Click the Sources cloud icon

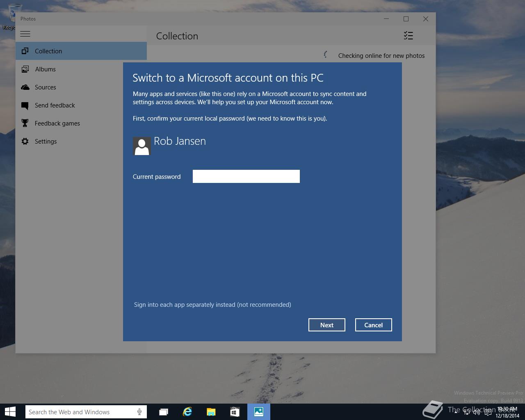(25, 87)
